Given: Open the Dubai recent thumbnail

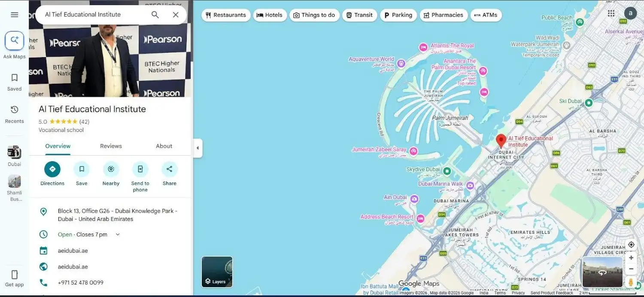Looking at the screenshot, I should (x=14, y=152).
